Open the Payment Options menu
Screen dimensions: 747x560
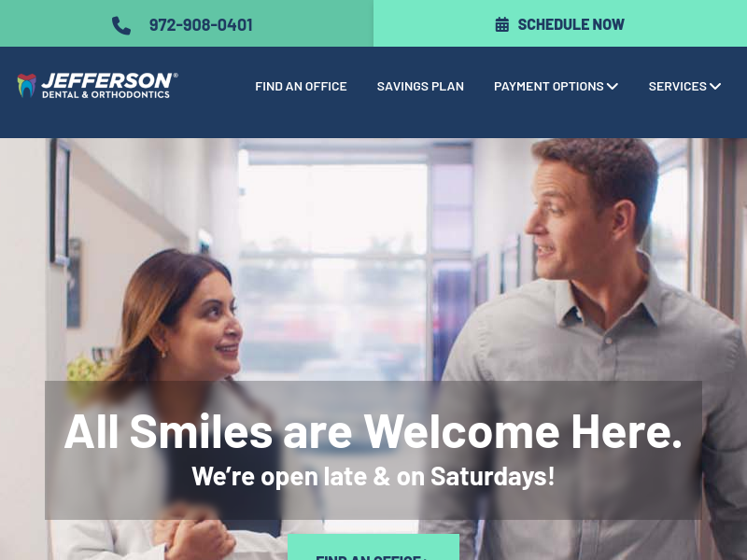point(556,86)
